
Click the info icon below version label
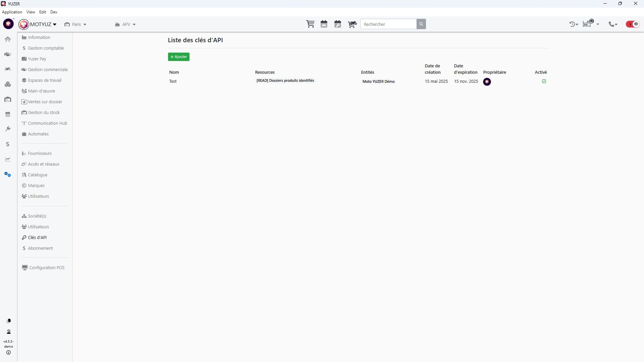8,353
